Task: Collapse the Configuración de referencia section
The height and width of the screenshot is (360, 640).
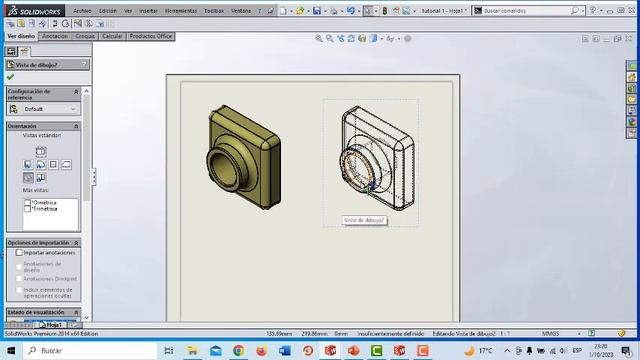Action: click(76, 92)
